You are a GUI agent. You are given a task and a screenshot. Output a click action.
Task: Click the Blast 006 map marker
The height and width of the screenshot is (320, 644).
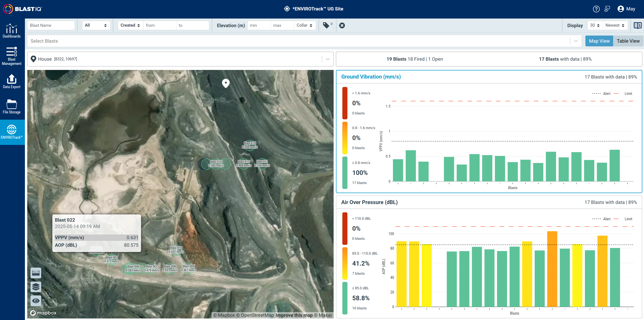click(x=133, y=268)
